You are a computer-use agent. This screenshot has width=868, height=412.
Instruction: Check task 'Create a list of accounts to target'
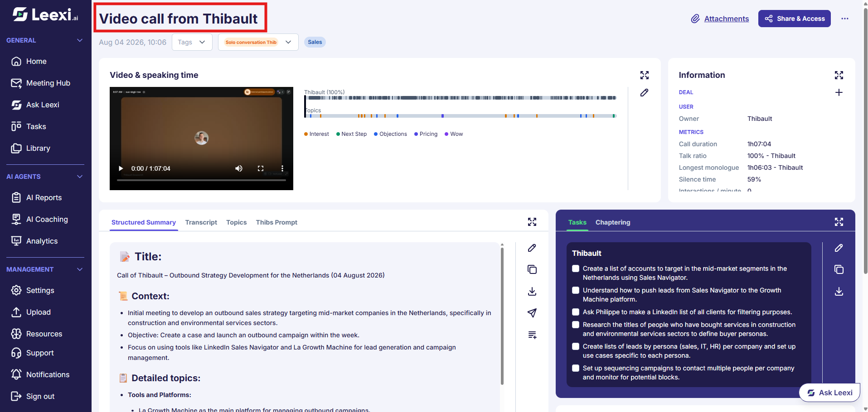[576, 268]
